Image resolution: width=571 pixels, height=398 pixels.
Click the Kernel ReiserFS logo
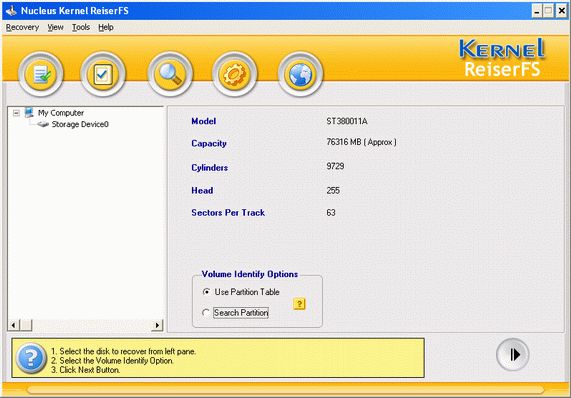click(x=502, y=58)
